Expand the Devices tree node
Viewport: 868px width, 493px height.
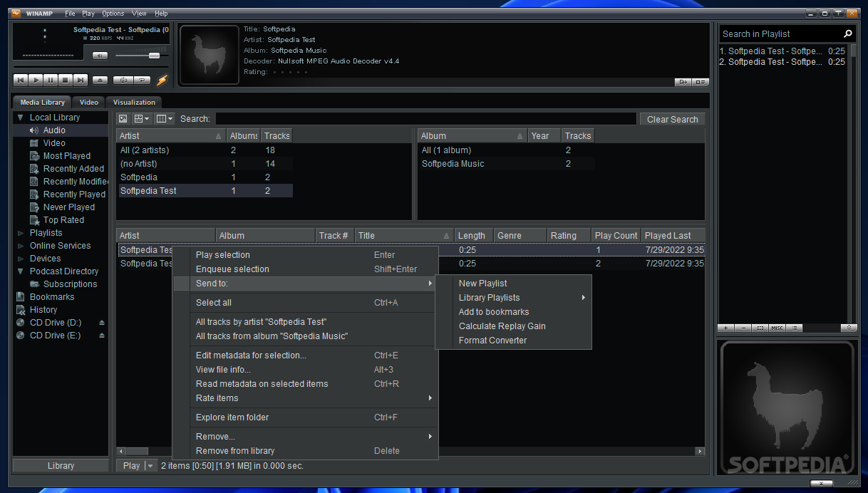tap(21, 259)
